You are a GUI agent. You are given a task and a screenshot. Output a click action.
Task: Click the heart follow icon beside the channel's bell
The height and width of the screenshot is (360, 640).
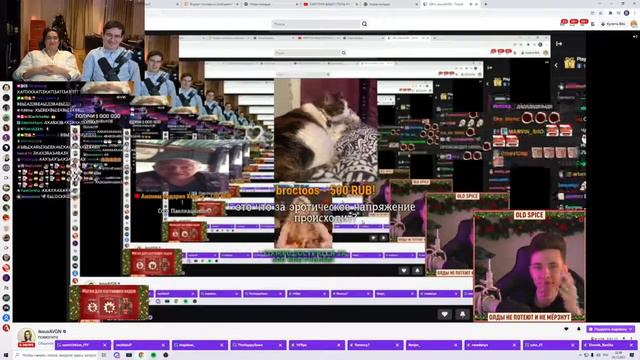[x=566, y=329]
